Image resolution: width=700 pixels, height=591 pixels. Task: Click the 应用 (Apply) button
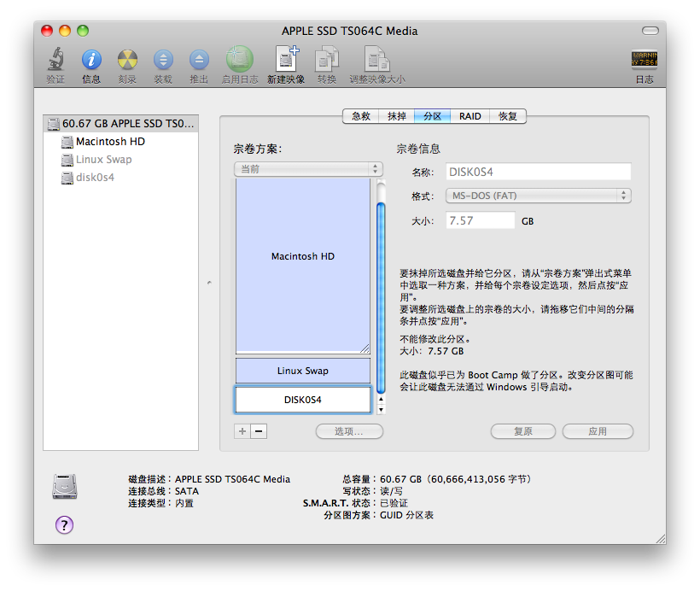pos(598,431)
